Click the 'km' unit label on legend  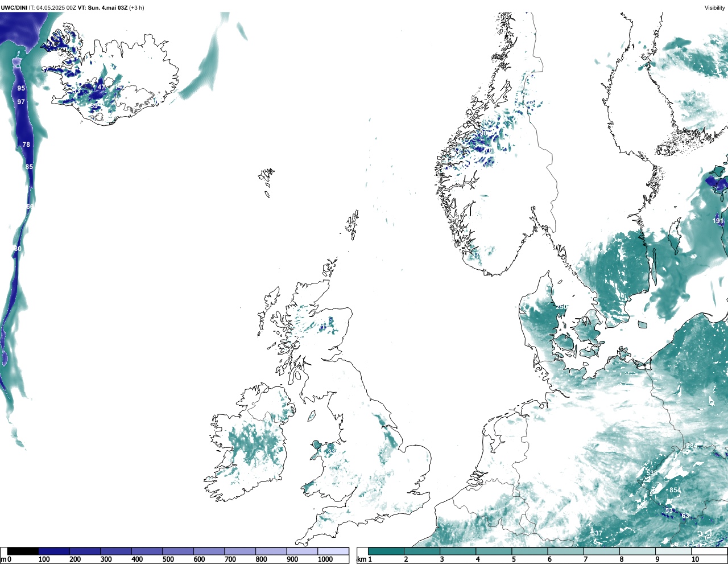click(x=361, y=559)
